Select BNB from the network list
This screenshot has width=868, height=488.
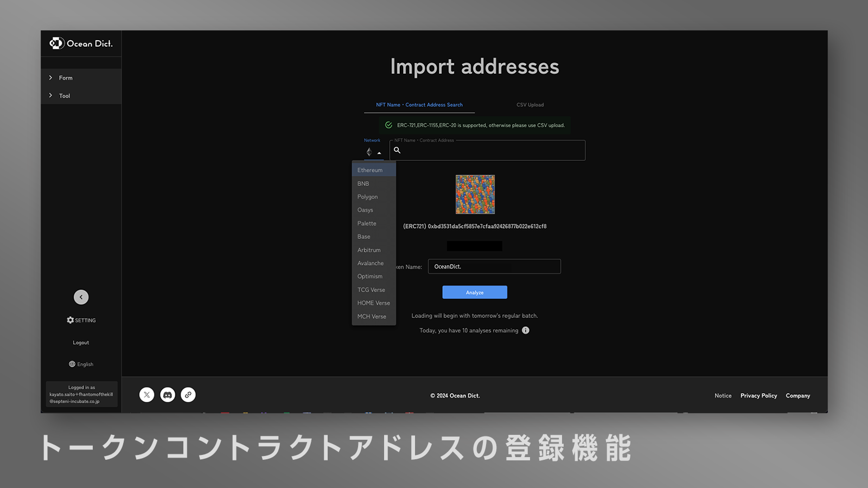pos(374,184)
